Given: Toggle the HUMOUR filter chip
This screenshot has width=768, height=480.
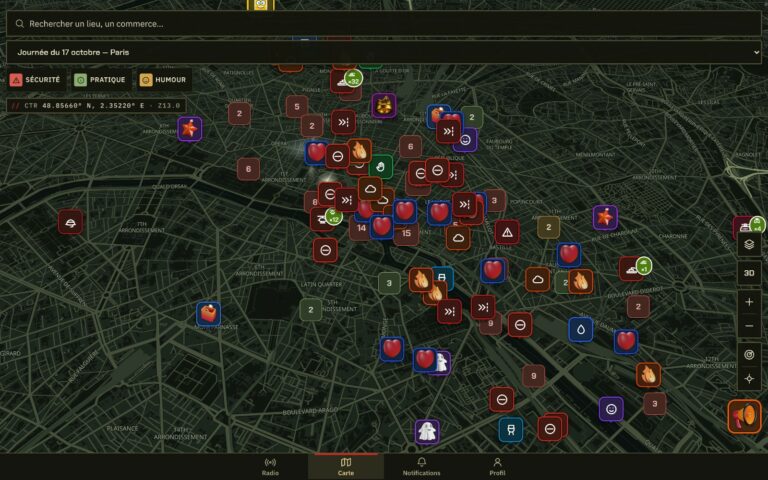Looking at the screenshot, I should tap(163, 79).
